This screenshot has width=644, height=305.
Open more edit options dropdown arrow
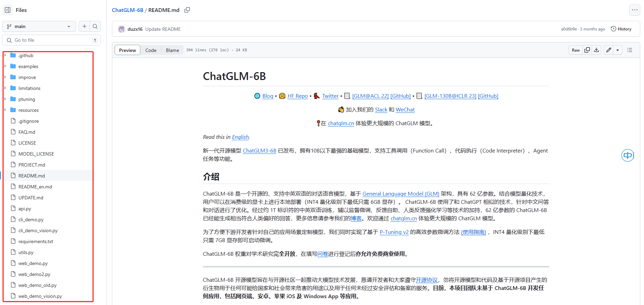618,50
